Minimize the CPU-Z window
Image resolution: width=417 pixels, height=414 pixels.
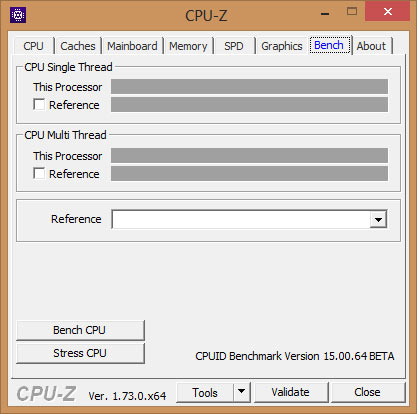point(325,13)
